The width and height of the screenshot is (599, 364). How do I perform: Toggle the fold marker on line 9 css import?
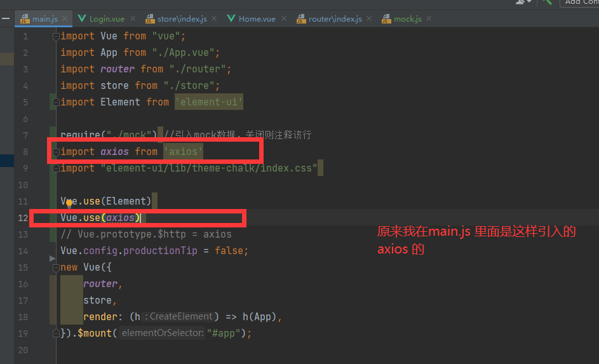click(x=56, y=168)
